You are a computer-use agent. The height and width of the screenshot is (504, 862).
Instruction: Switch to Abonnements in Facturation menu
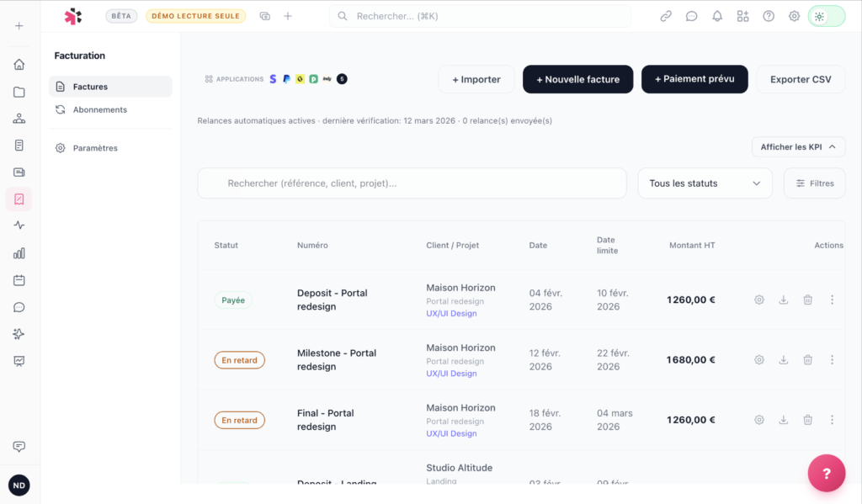(99, 109)
